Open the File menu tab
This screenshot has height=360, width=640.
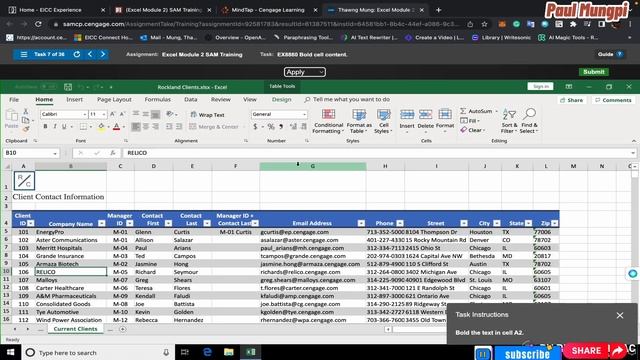(14, 100)
